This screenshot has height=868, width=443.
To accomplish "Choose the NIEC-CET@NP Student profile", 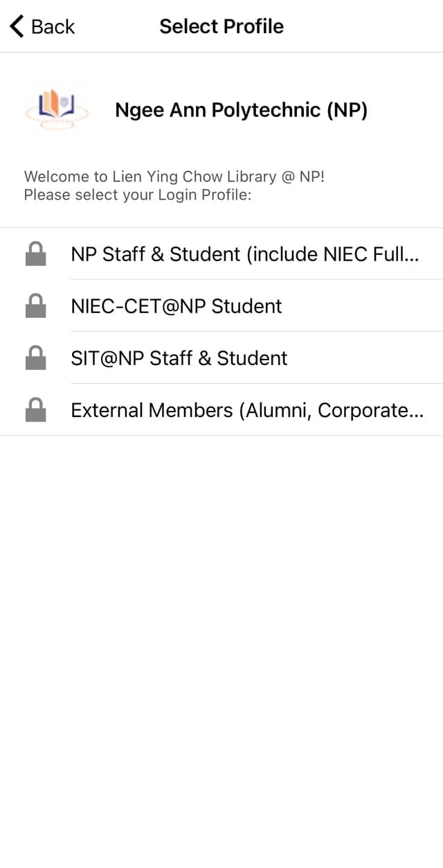I will point(177,306).
